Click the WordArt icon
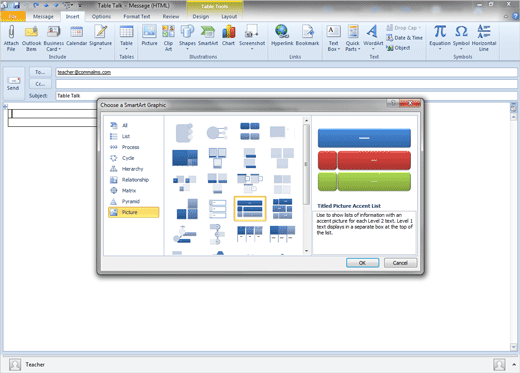 pos(372,32)
